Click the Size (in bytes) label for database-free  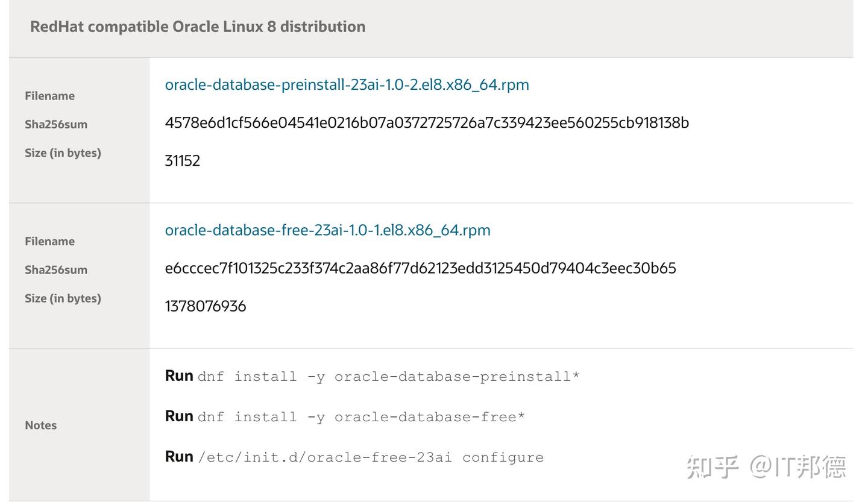pos(63,298)
